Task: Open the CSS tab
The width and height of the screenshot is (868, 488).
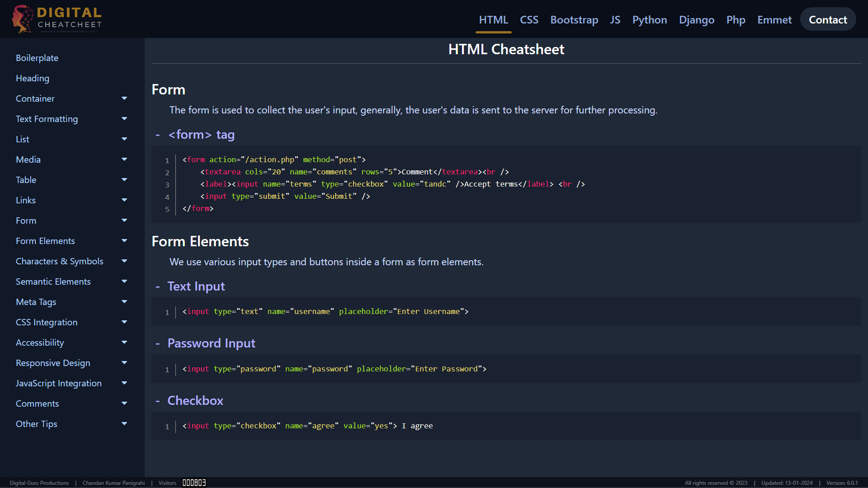Action: click(529, 20)
